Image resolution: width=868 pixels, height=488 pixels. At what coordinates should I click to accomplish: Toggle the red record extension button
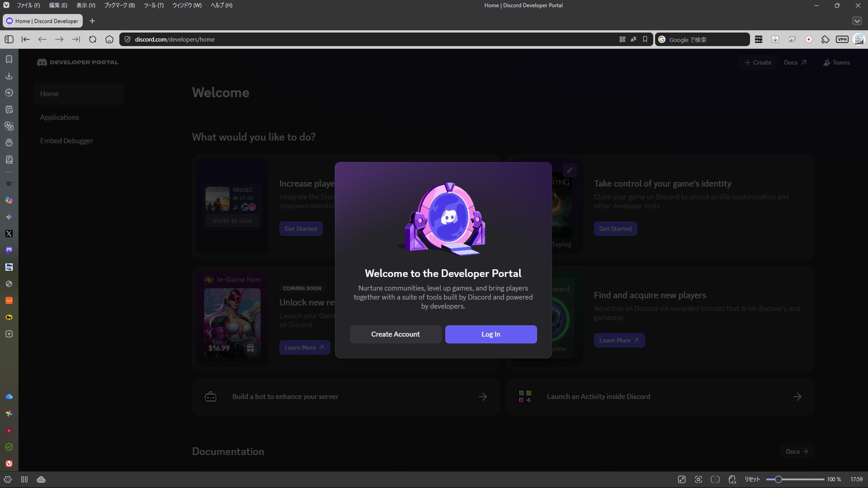(x=809, y=39)
